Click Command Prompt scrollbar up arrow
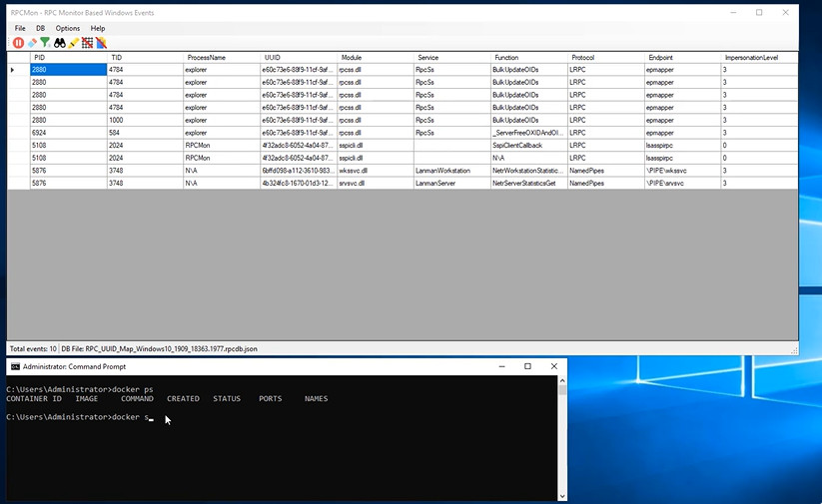Screen dimensions: 822x504 562,380
